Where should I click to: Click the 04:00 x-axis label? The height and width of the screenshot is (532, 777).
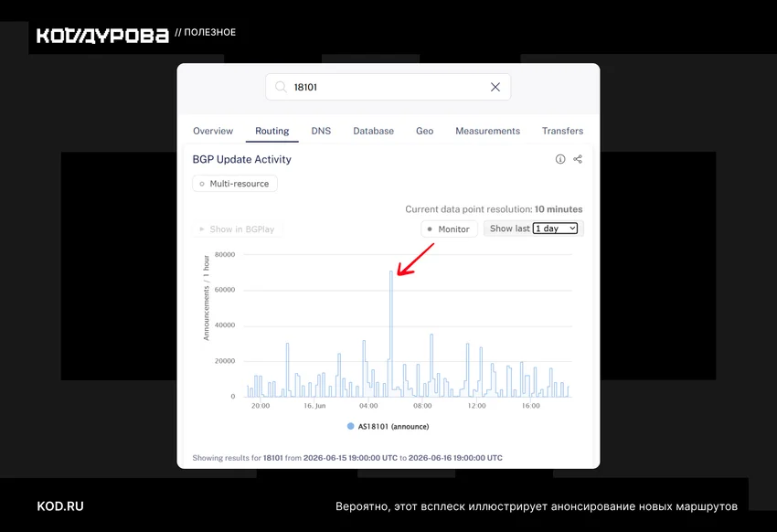tap(368, 406)
